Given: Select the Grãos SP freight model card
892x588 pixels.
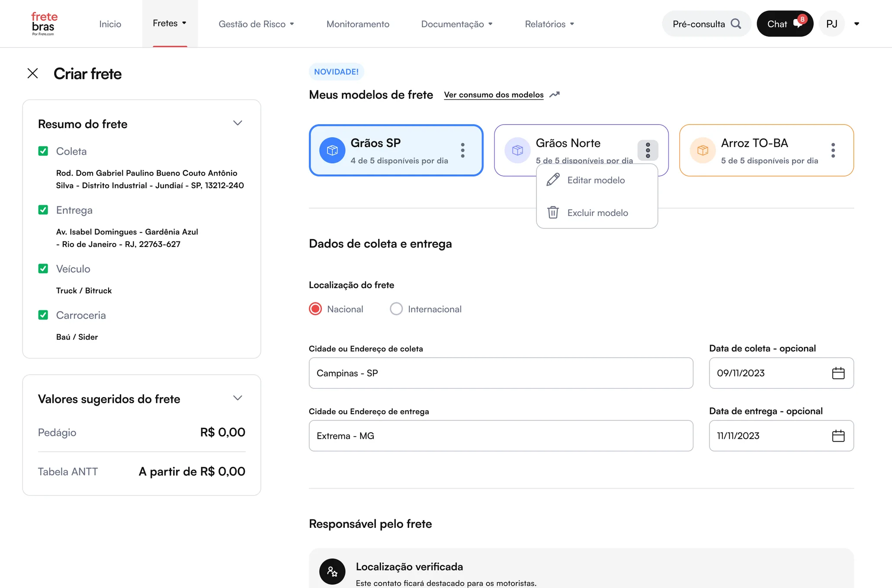Looking at the screenshot, I should point(396,150).
